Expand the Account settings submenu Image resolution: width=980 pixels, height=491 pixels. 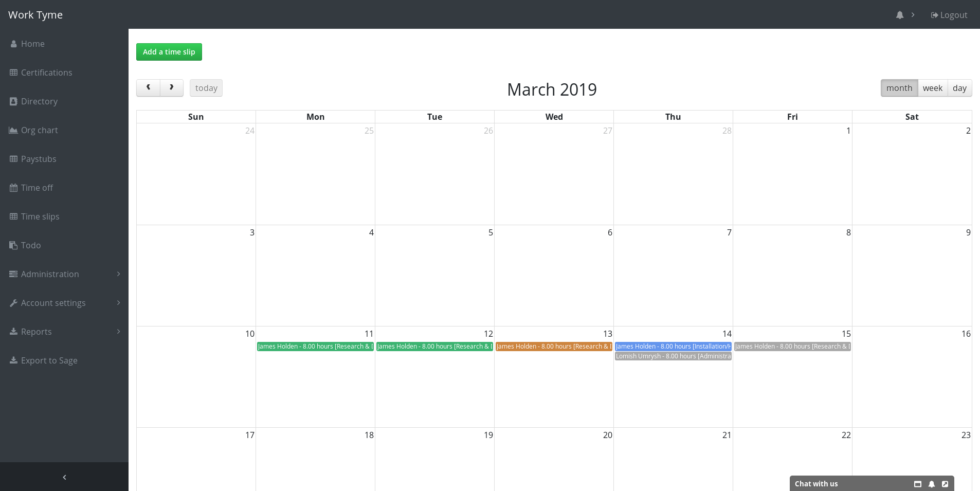53,303
